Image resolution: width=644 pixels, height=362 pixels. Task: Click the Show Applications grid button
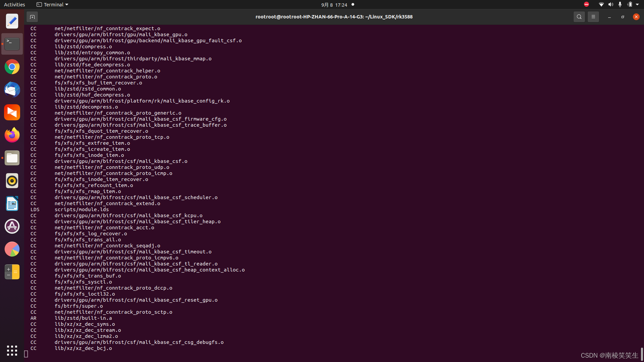[12, 351]
